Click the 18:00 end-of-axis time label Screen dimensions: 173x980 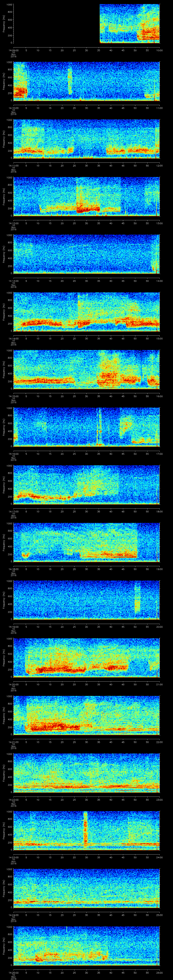click(160, 511)
